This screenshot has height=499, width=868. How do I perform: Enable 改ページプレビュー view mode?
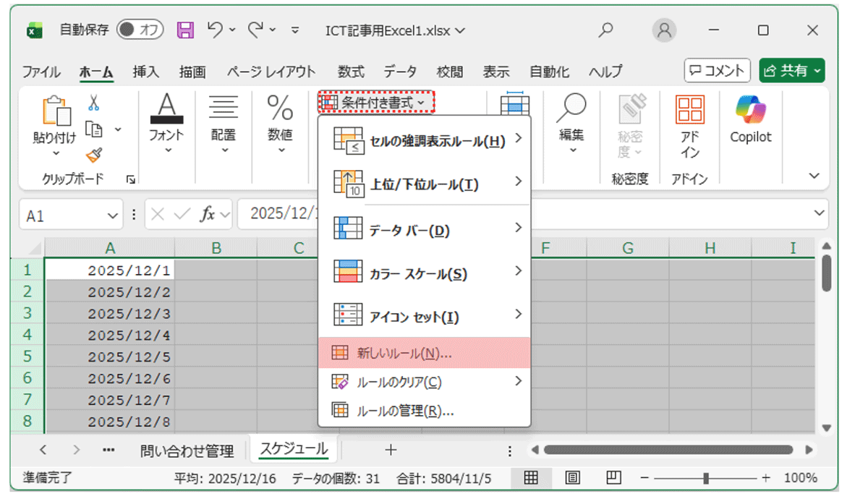tap(612, 478)
